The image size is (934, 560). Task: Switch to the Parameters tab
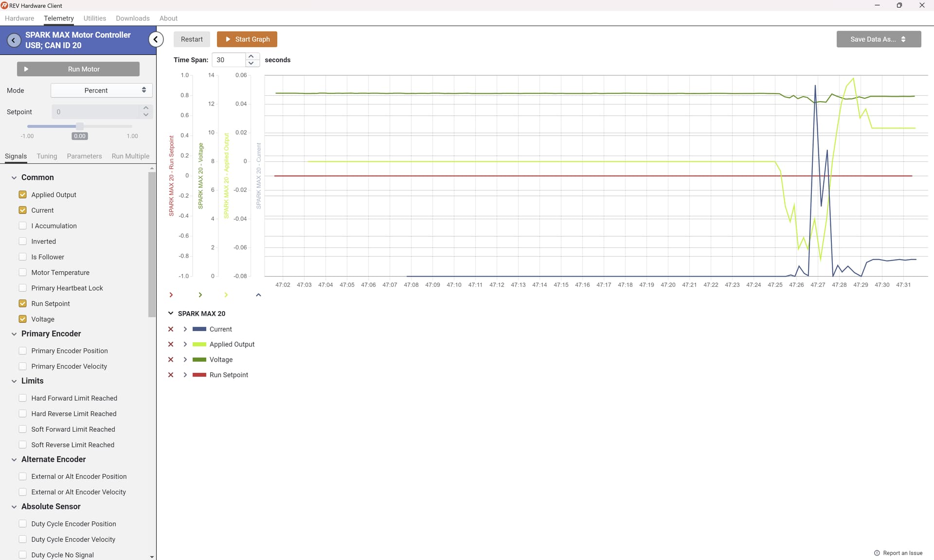point(84,156)
